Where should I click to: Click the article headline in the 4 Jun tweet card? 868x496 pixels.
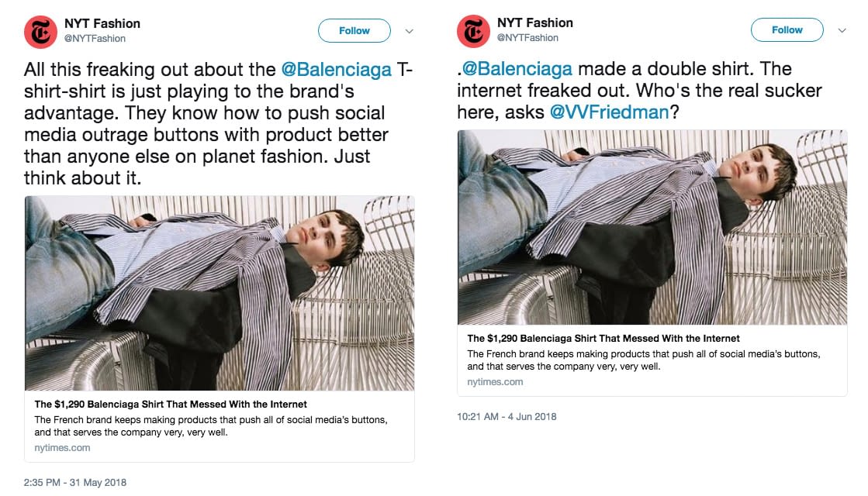click(x=603, y=339)
